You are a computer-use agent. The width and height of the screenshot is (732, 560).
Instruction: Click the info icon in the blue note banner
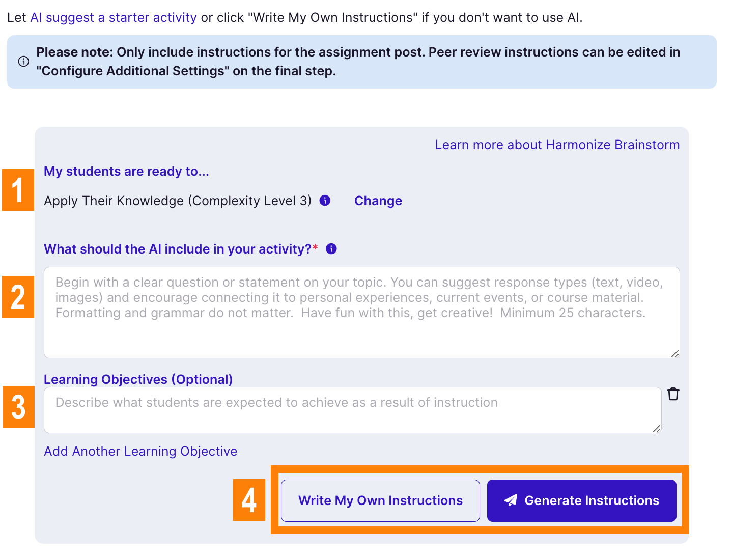coord(23,62)
